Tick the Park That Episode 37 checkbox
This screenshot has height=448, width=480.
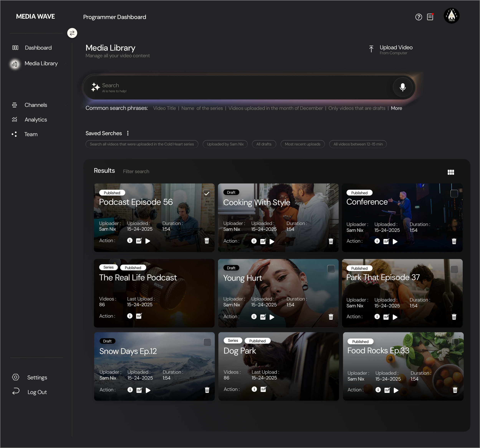pyautogui.click(x=454, y=269)
